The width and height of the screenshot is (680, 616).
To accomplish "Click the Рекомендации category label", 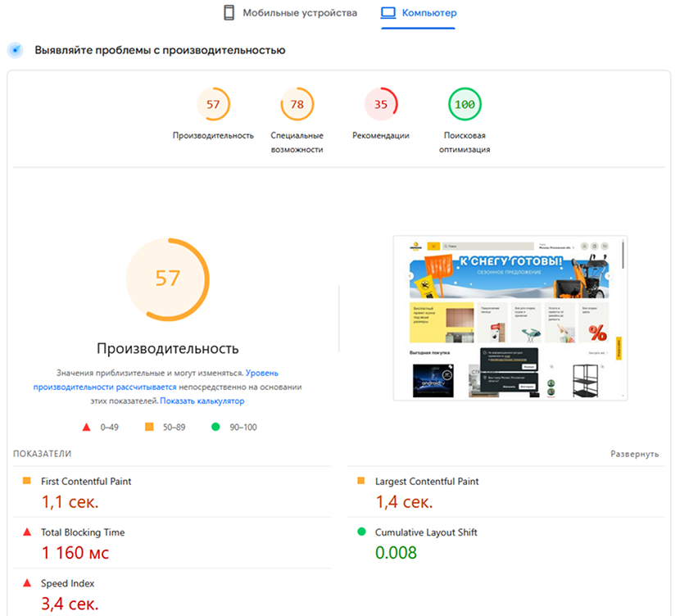I will tap(381, 136).
